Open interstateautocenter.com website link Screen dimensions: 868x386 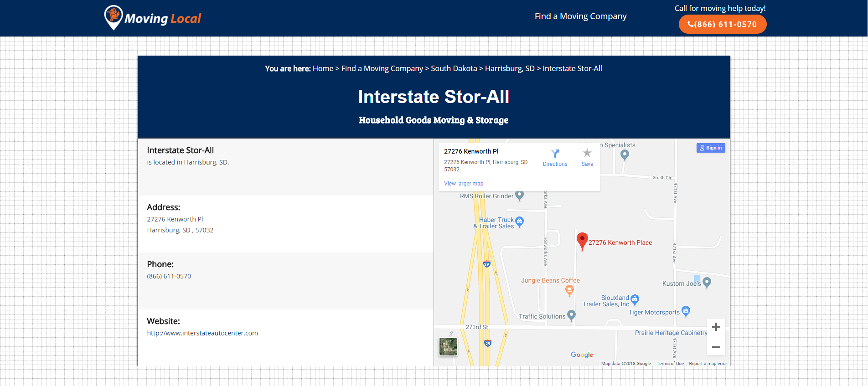[x=202, y=333]
